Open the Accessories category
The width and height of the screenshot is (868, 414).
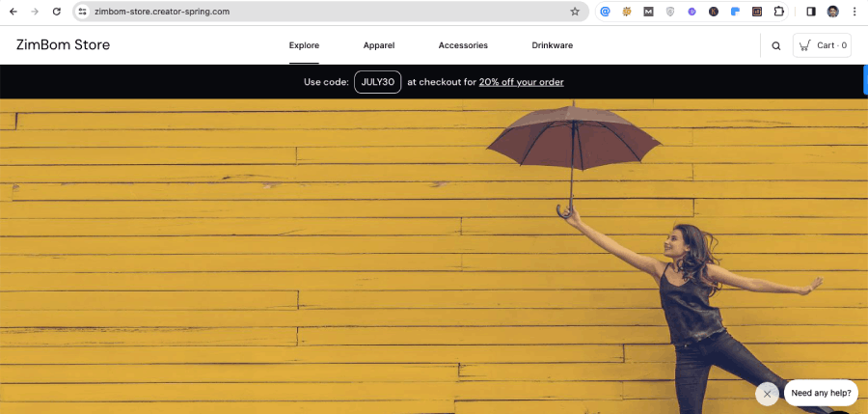463,45
